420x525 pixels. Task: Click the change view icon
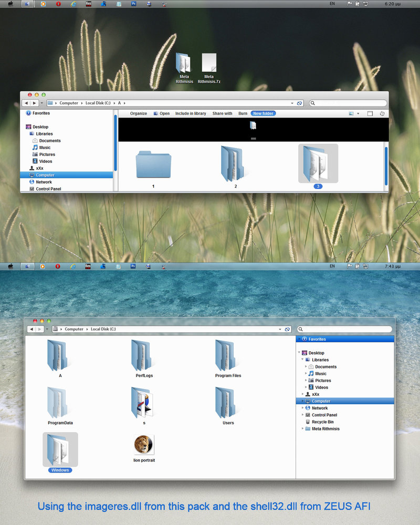pyautogui.click(x=351, y=113)
